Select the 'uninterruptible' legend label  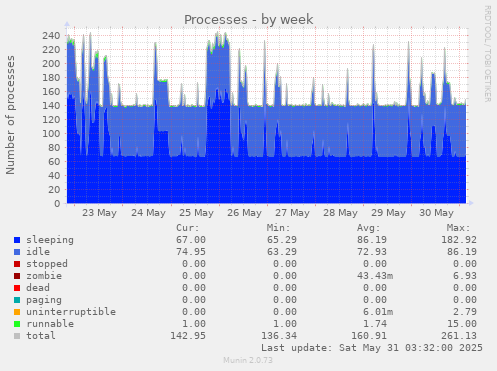point(71,312)
